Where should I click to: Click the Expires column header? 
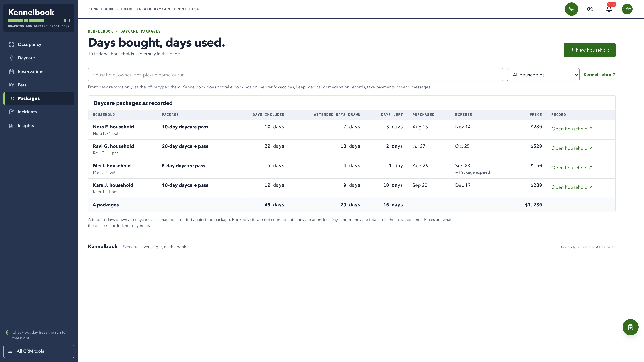[464, 115]
